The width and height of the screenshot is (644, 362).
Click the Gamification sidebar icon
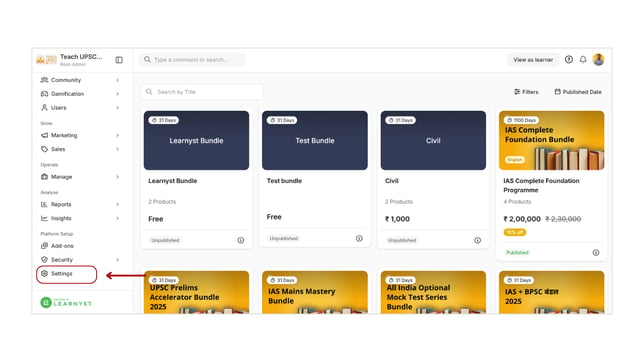tap(44, 94)
